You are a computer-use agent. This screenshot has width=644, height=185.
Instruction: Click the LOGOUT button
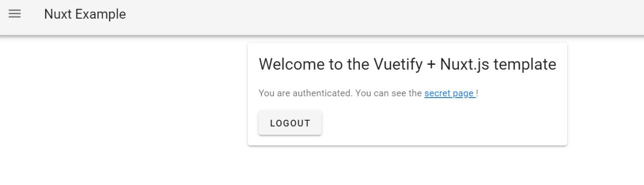(290, 123)
